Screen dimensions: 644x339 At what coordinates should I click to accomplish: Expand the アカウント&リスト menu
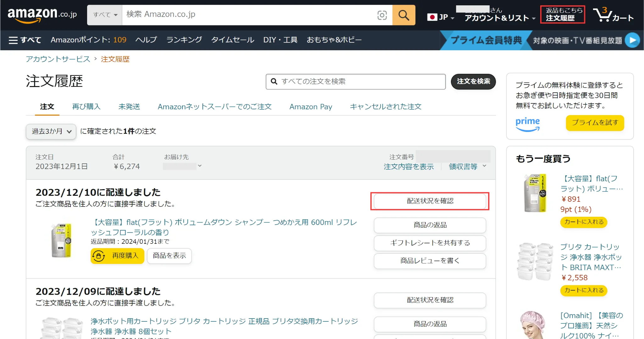[x=500, y=18]
